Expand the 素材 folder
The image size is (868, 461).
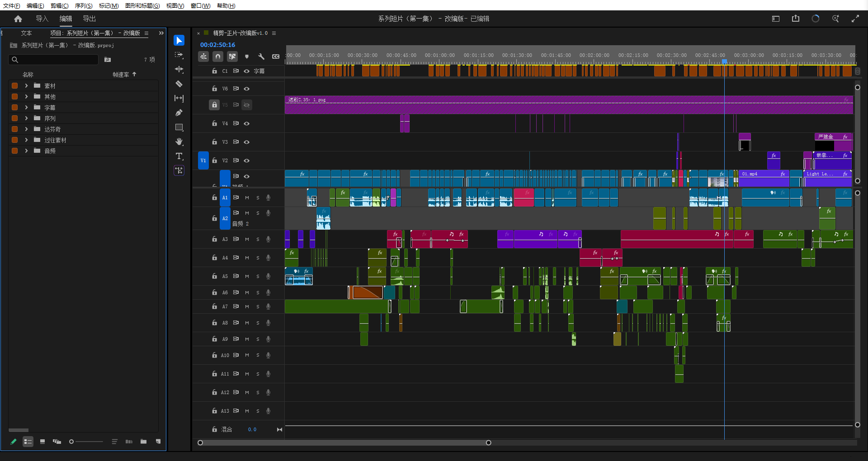[x=26, y=86]
